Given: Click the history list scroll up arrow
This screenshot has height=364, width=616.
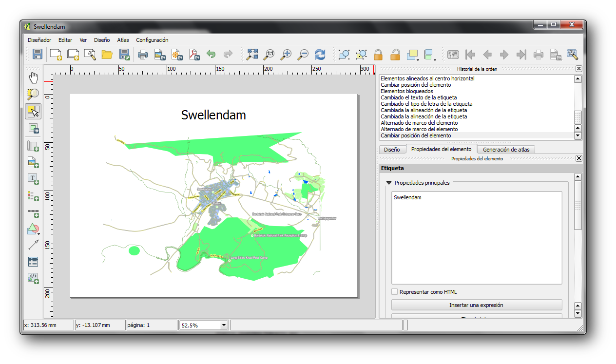Looking at the screenshot, I should 578,79.
